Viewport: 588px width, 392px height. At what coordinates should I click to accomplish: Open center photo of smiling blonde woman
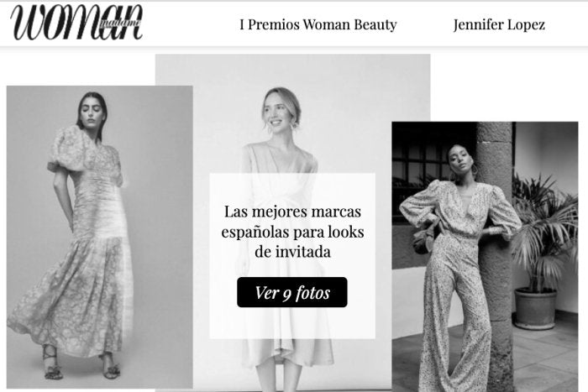(x=292, y=112)
